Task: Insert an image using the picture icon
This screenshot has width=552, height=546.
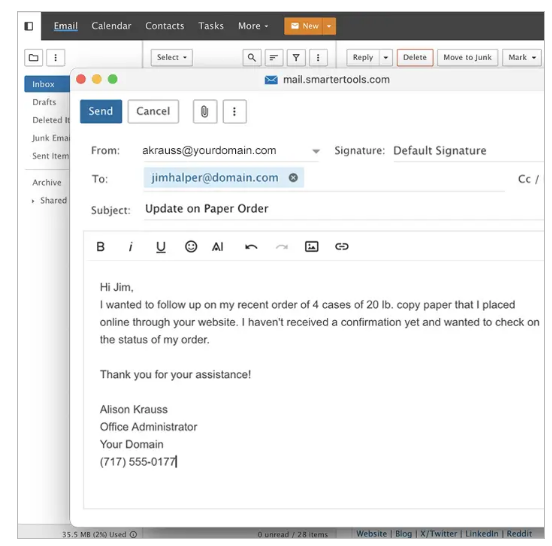Action: (x=312, y=246)
